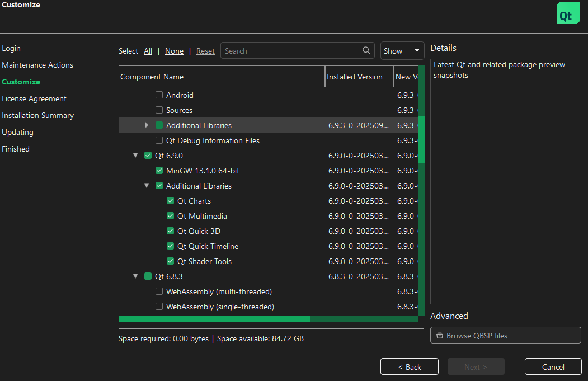Toggle the Qt Shader Tools checkbox
Image resolution: width=588 pixels, height=381 pixels.
point(171,261)
